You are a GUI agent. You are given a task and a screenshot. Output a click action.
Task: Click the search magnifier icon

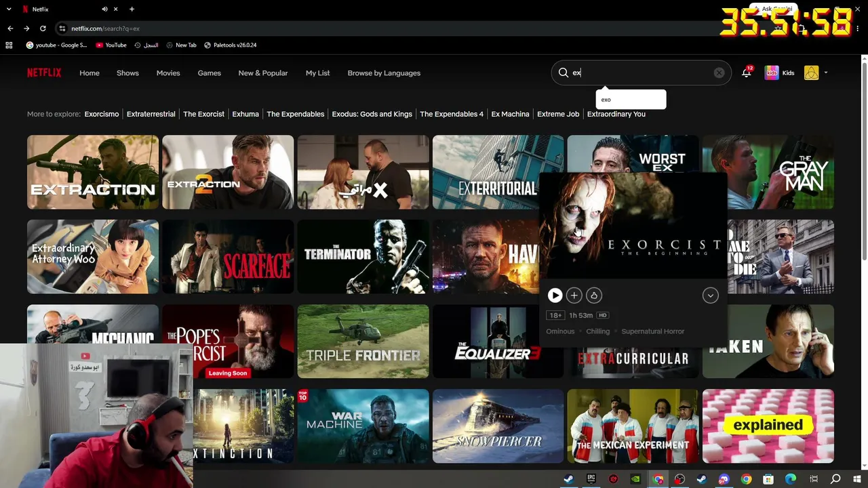pyautogui.click(x=564, y=73)
